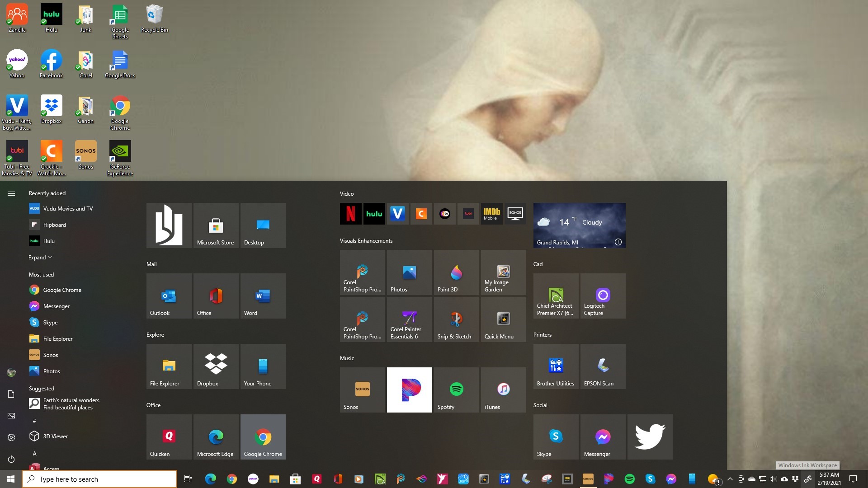Open the Office tile in Mail group

(x=216, y=296)
